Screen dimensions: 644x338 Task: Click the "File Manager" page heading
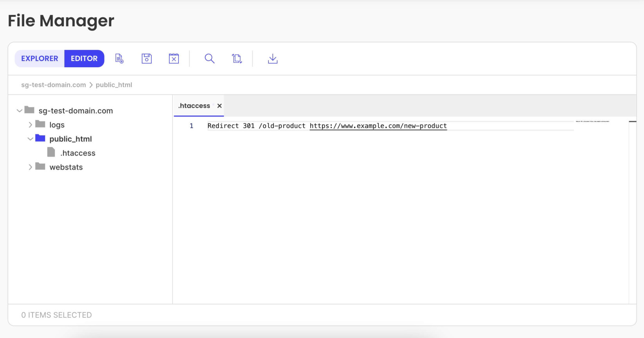point(61,21)
